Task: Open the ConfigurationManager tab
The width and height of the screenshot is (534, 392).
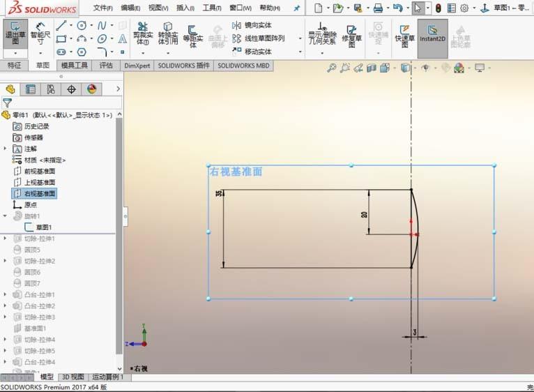Action: tap(51, 89)
